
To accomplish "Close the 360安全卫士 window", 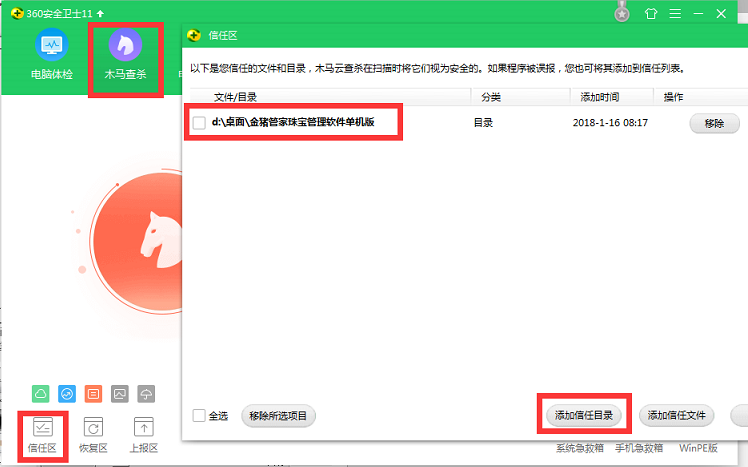I will pos(721,13).
